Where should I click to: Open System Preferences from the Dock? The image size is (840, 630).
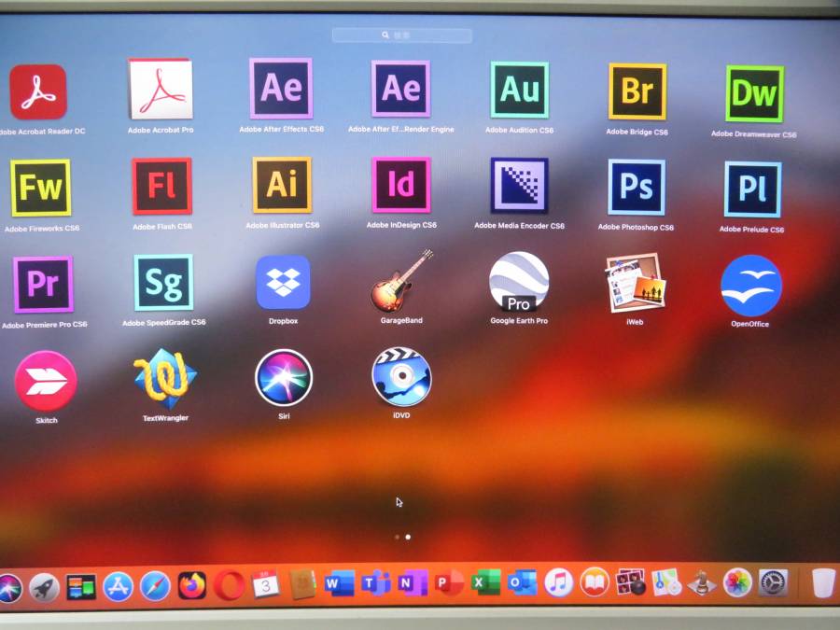(x=773, y=582)
